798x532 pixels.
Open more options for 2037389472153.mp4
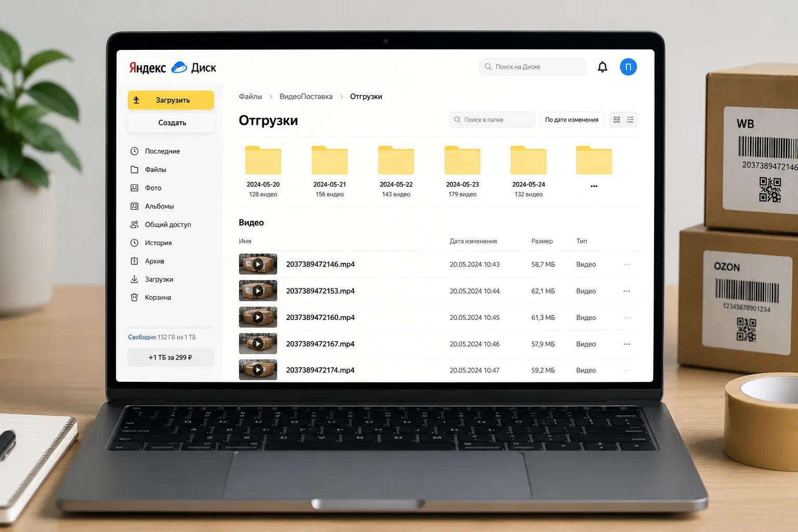coord(627,291)
